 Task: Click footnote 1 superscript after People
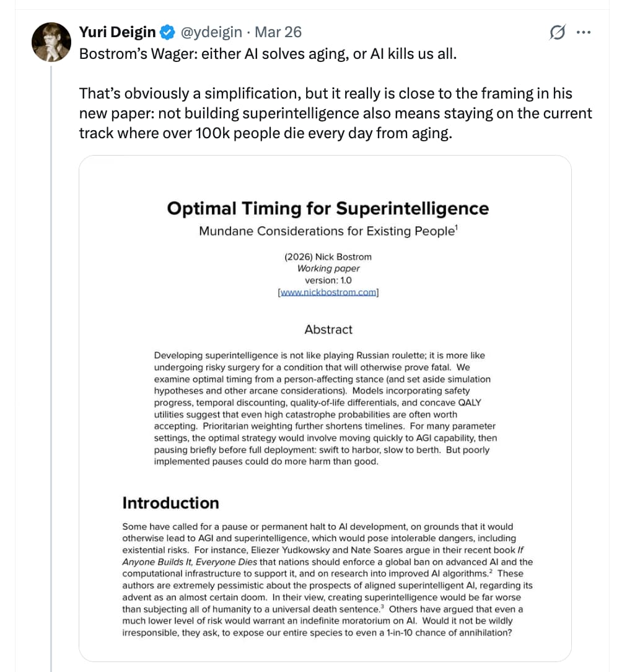tap(456, 228)
